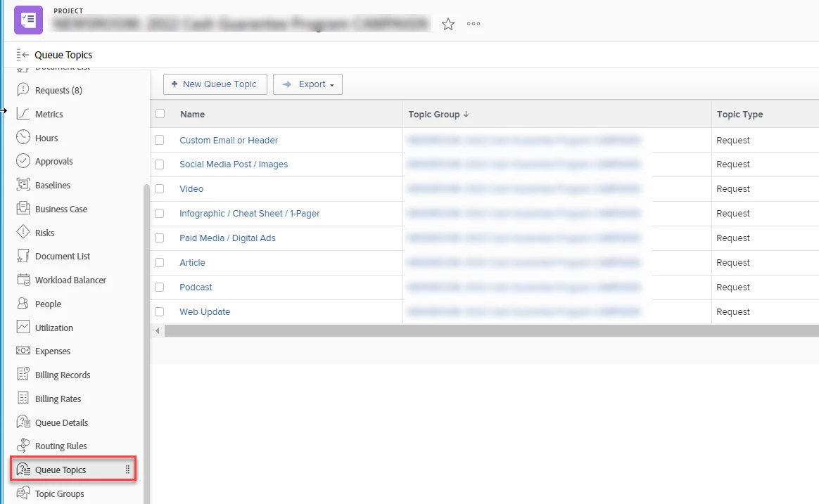Click the Billing Records icon
This screenshot has width=819, height=504.
pyautogui.click(x=23, y=374)
